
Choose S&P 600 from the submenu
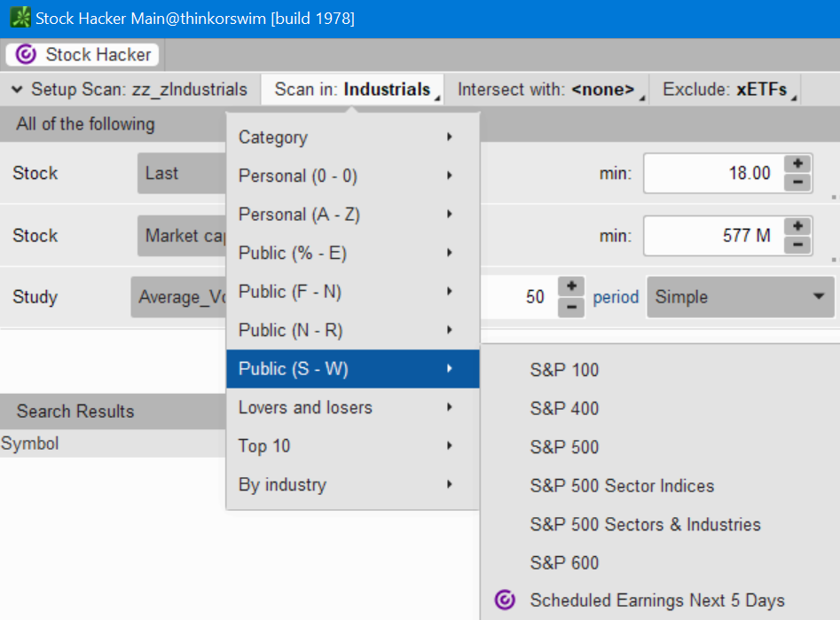click(x=564, y=562)
